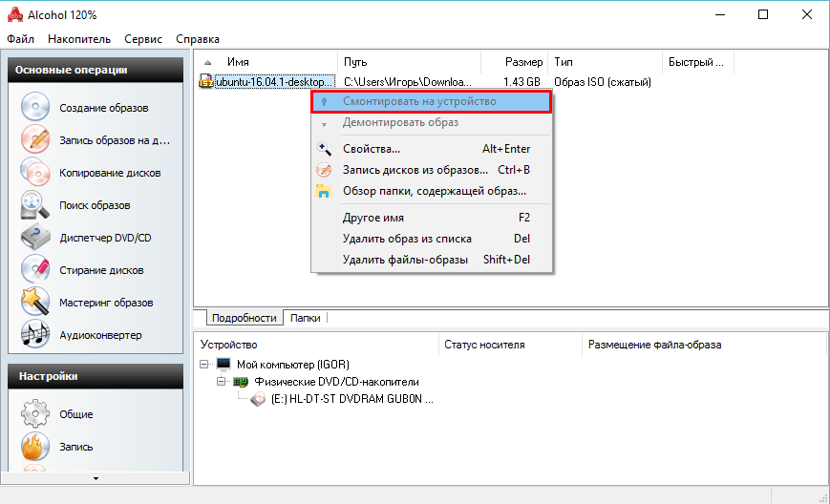This screenshot has height=504, width=830.
Task: Click the Устройство column header
Action: click(316, 345)
